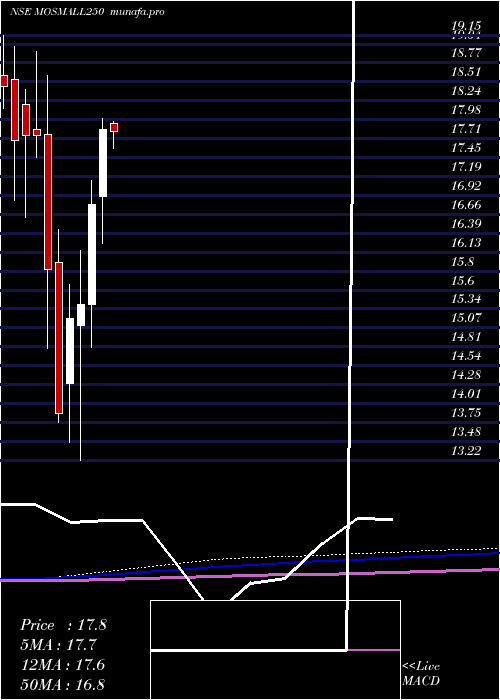Click the 17.98 price axis label
The image size is (500, 700).
click(x=466, y=110)
